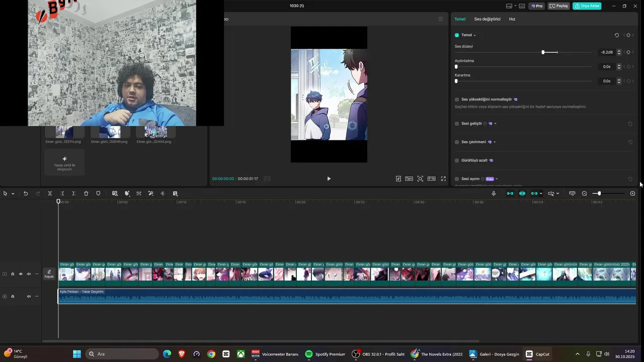
Task: Open the linkage options dropdown arrow
Action: (x=541, y=194)
